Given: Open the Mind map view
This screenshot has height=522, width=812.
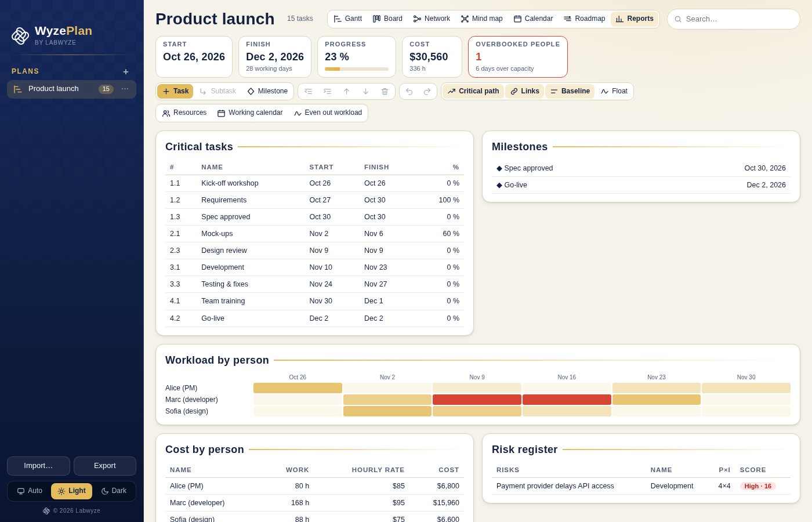Looking at the screenshot, I should point(481,19).
